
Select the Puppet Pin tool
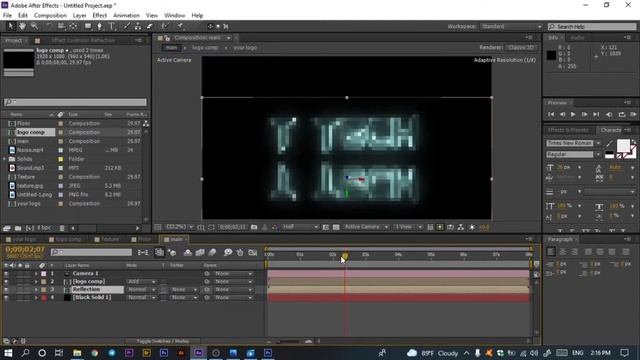180,26
